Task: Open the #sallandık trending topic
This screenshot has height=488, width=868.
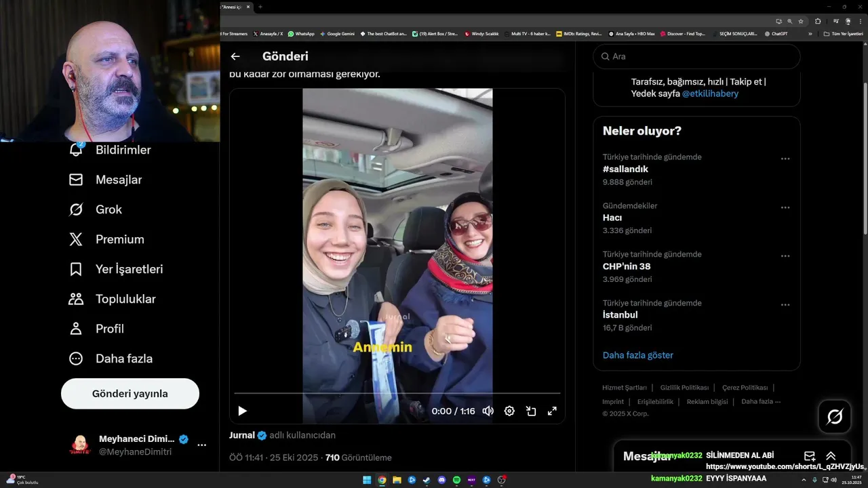Action: pos(625,169)
